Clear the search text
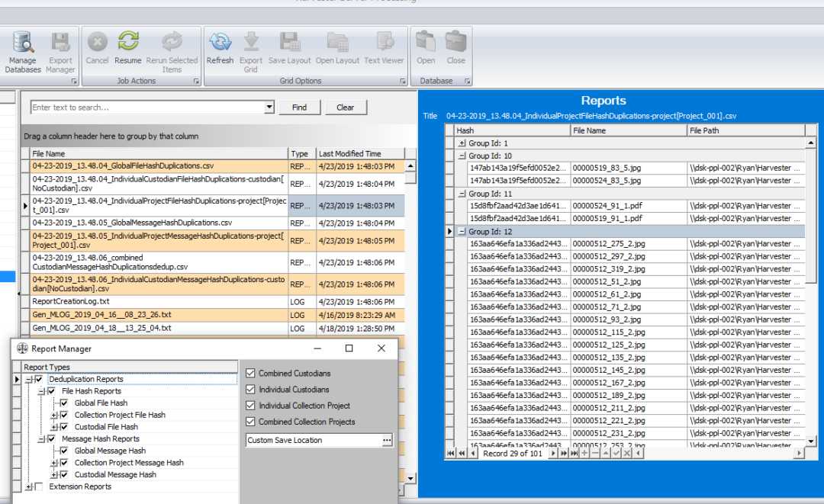824x504 pixels. [x=346, y=107]
